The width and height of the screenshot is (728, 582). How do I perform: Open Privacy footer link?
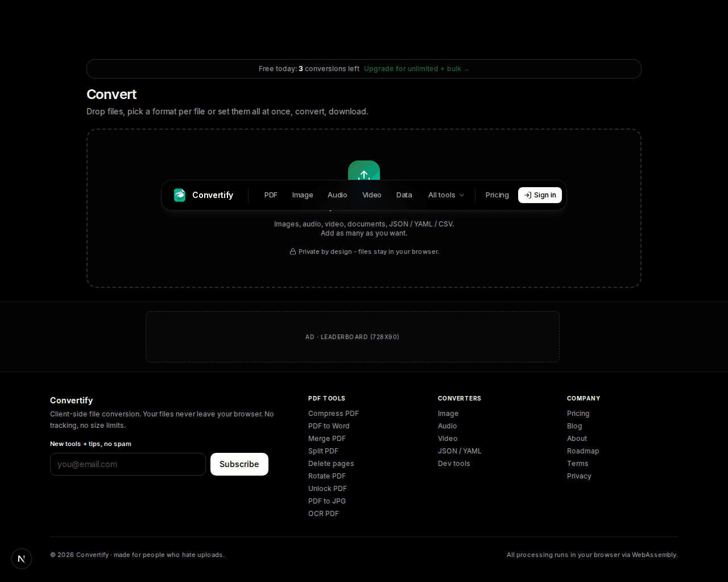579,476
